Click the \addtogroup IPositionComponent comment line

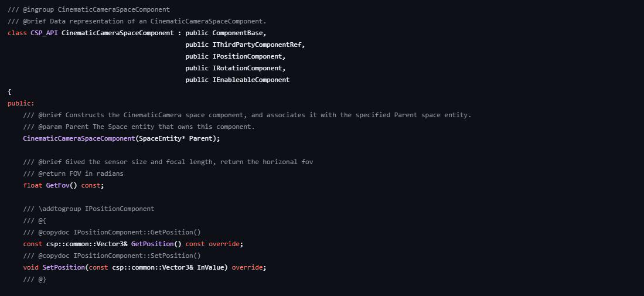point(88,209)
